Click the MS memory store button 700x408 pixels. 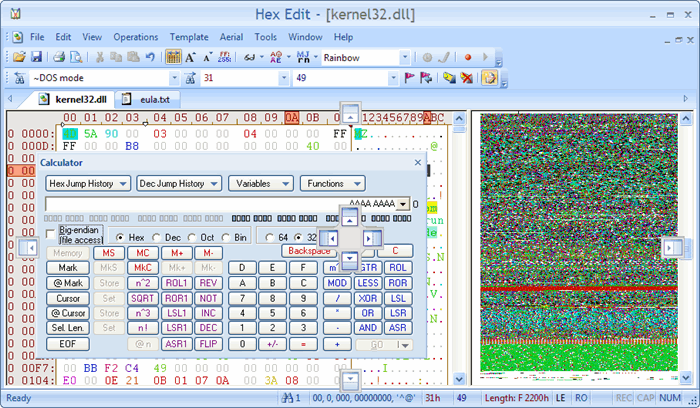(108, 253)
